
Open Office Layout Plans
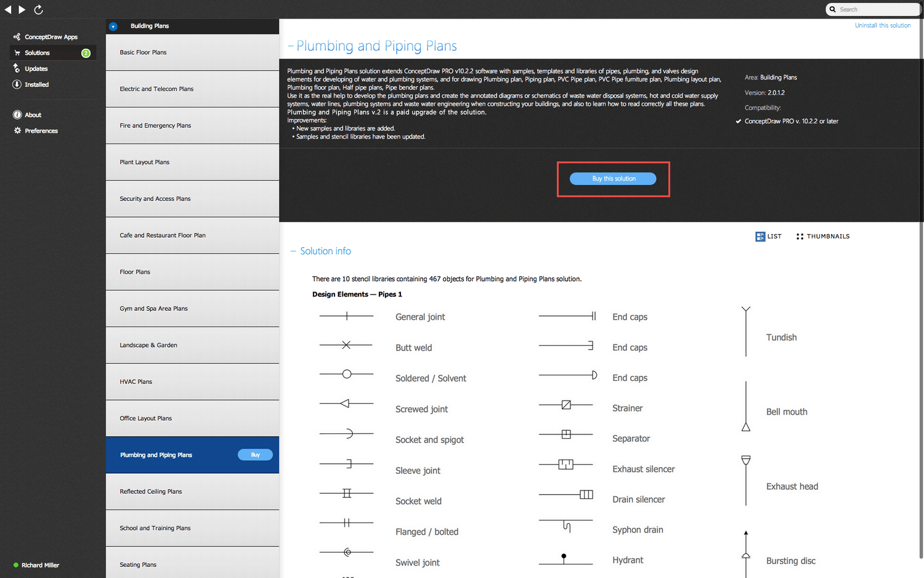click(192, 418)
